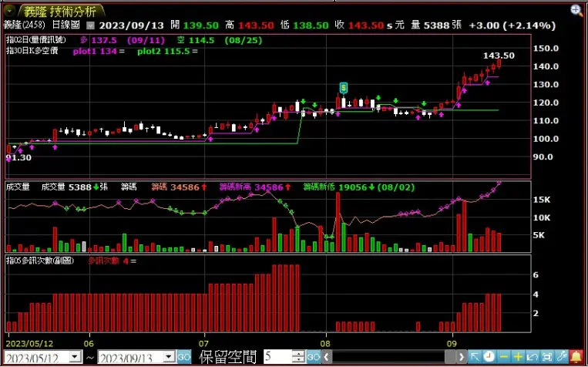Screen dimensions: 588x367
Task: Click the 07 month marker on time axis
Action: pyautogui.click(x=204, y=343)
